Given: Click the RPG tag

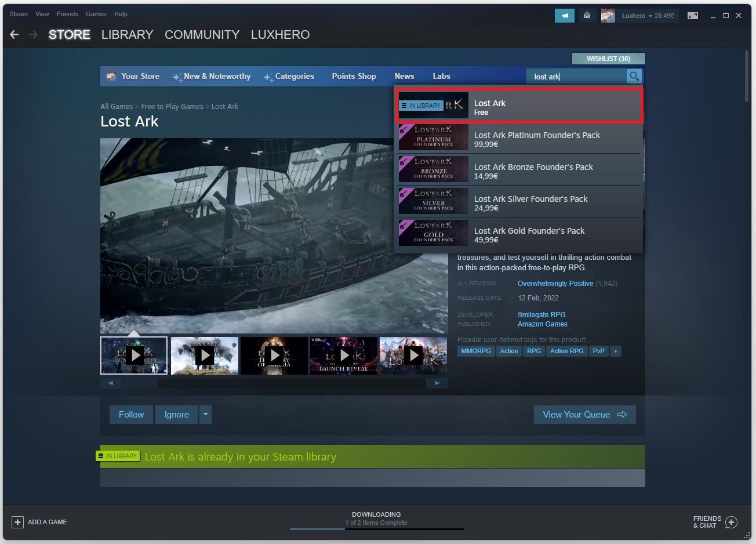Looking at the screenshot, I should (534, 351).
